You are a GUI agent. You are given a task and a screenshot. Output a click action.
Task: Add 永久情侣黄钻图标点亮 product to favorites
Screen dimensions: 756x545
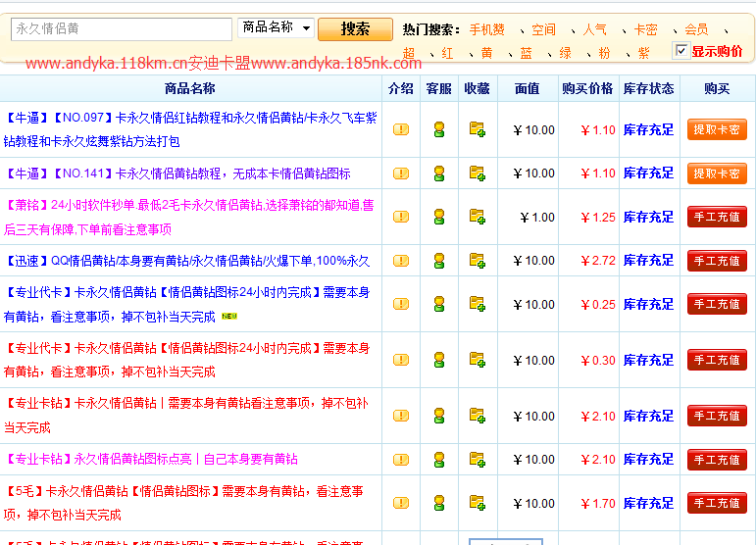click(x=478, y=459)
